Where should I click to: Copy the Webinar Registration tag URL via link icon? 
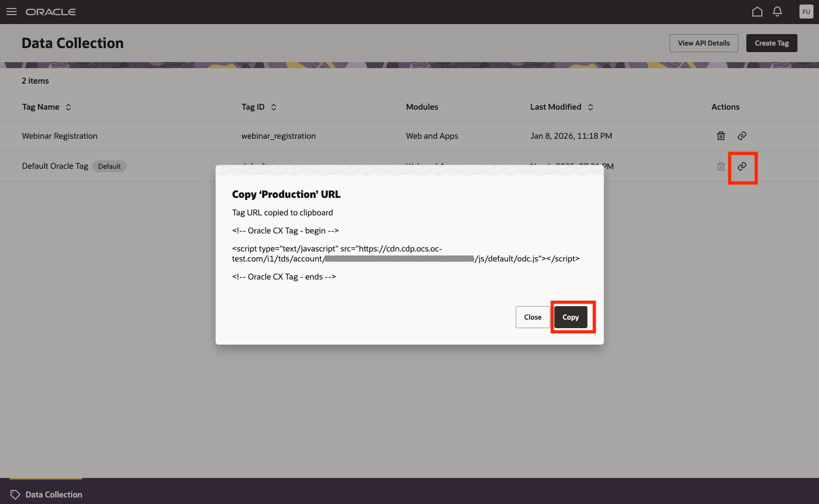[742, 136]
